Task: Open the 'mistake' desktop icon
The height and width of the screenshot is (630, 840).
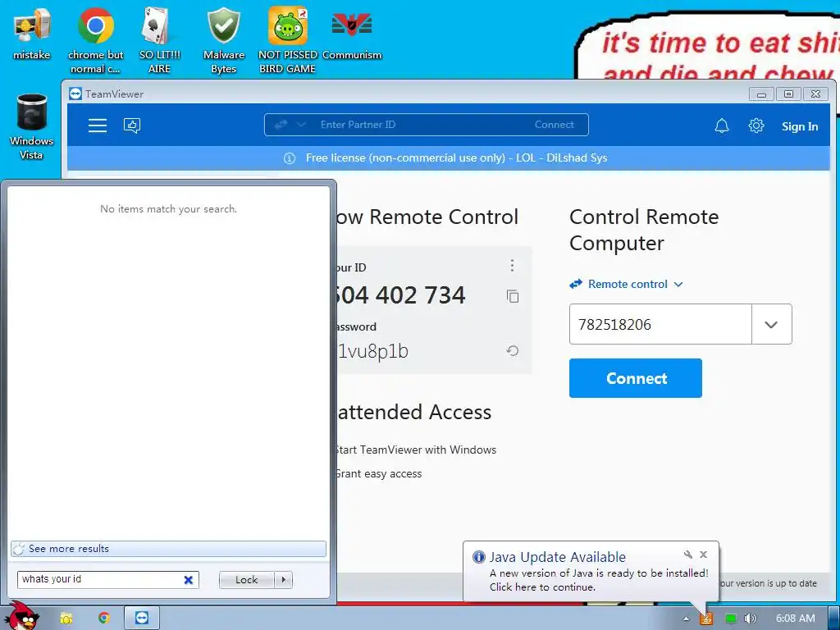Action: coord(32,33)
